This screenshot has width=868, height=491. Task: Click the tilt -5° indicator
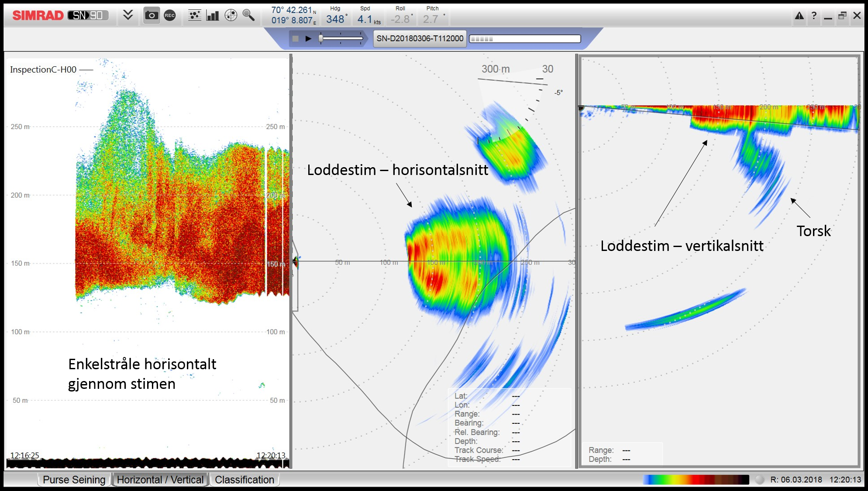[558, 93]
